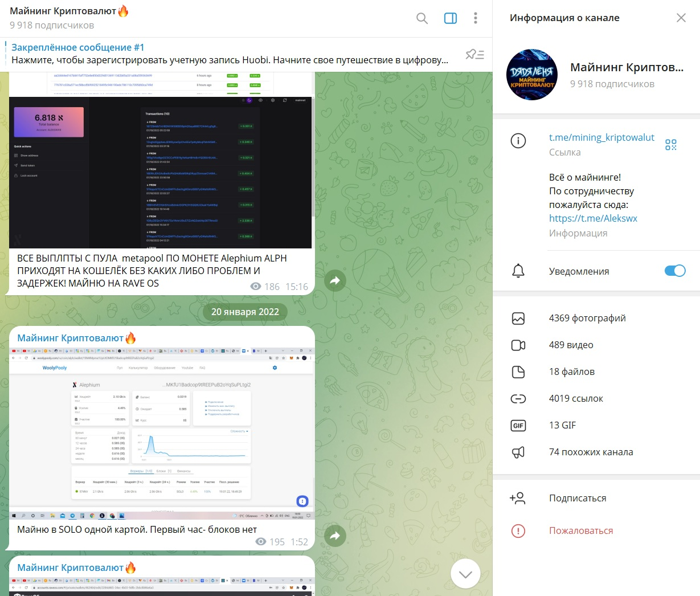Screen dimensions: 700x596
Task: Open search in the channel
Action: pos(422,18)
